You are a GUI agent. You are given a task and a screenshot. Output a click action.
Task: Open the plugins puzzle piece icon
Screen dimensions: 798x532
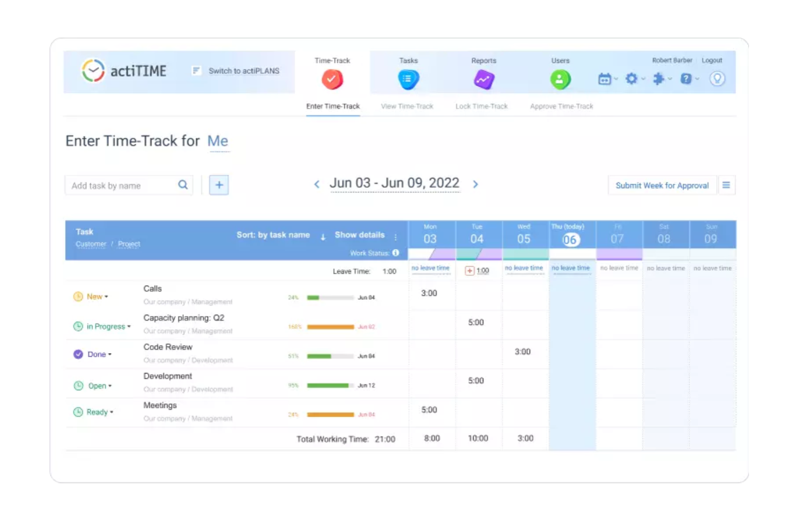tap(658, 79)
